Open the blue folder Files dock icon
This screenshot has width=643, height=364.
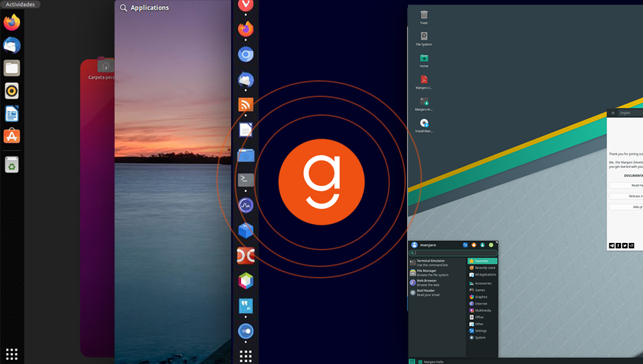pyautogui.click(x=246, y=155)
